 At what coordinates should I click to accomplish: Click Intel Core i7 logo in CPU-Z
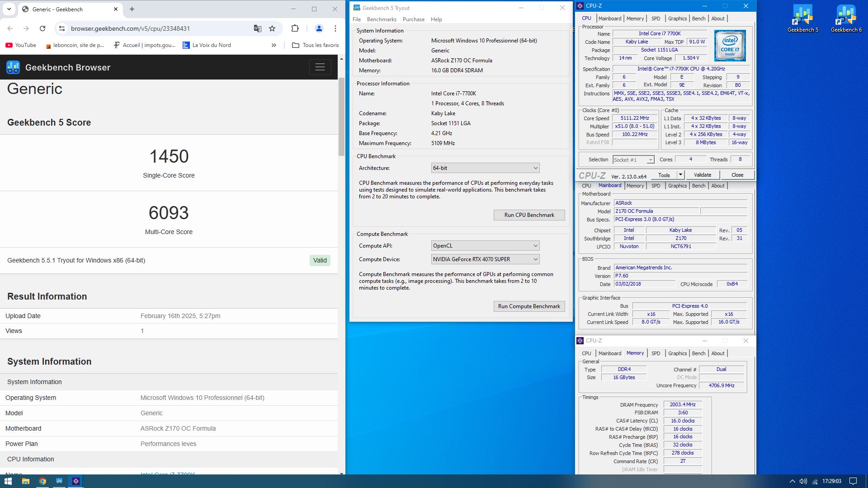tap(730, 46)
